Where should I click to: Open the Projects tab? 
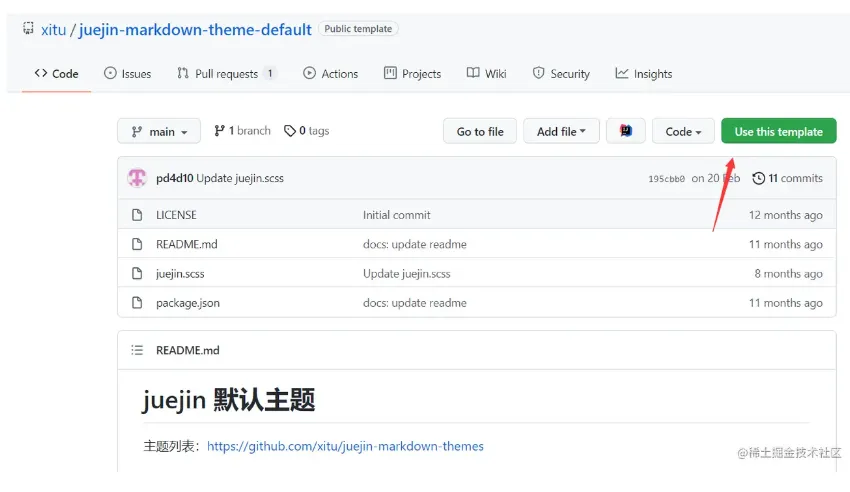(x=413, y=74)
